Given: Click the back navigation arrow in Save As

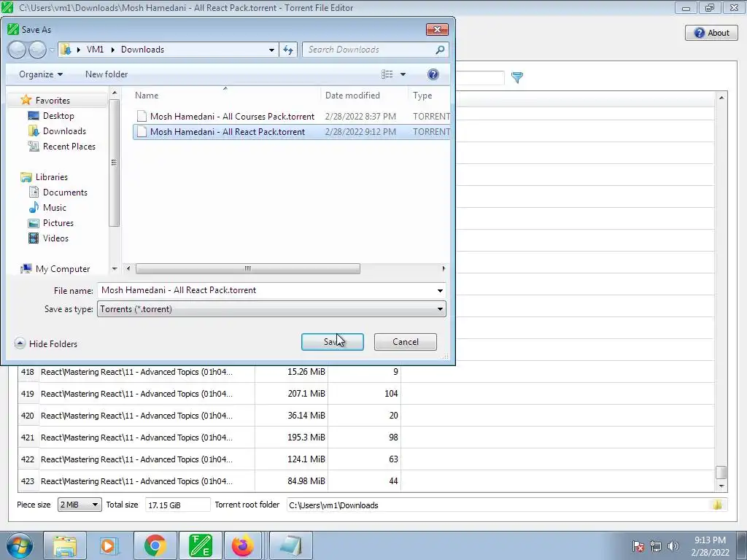Looking at the screenshot, I should click(x=17, y=50).
